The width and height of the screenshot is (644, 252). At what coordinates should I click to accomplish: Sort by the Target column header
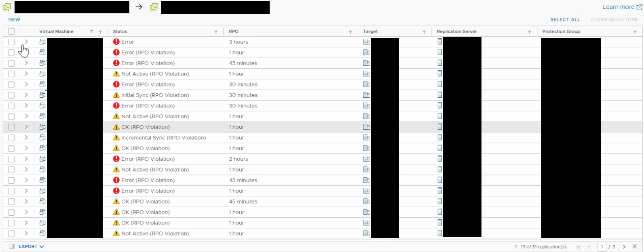(370, 31)
